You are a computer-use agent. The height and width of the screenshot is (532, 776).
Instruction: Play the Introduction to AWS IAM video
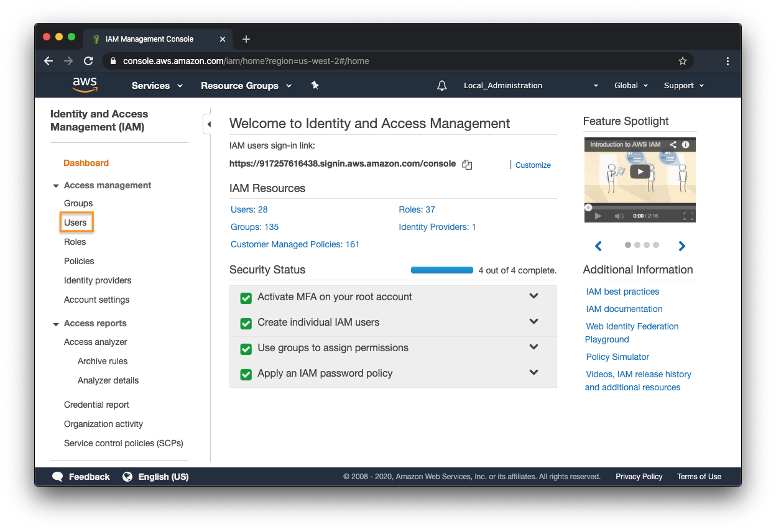point(640,172)
